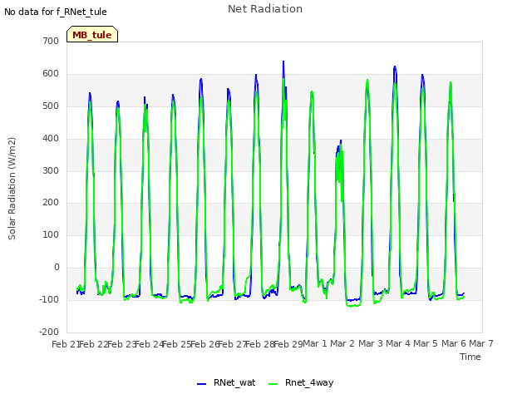This screenshot has width=532, height=399.
Task: Click the MB_tule label badge
Action: click(x=92, y=34)
